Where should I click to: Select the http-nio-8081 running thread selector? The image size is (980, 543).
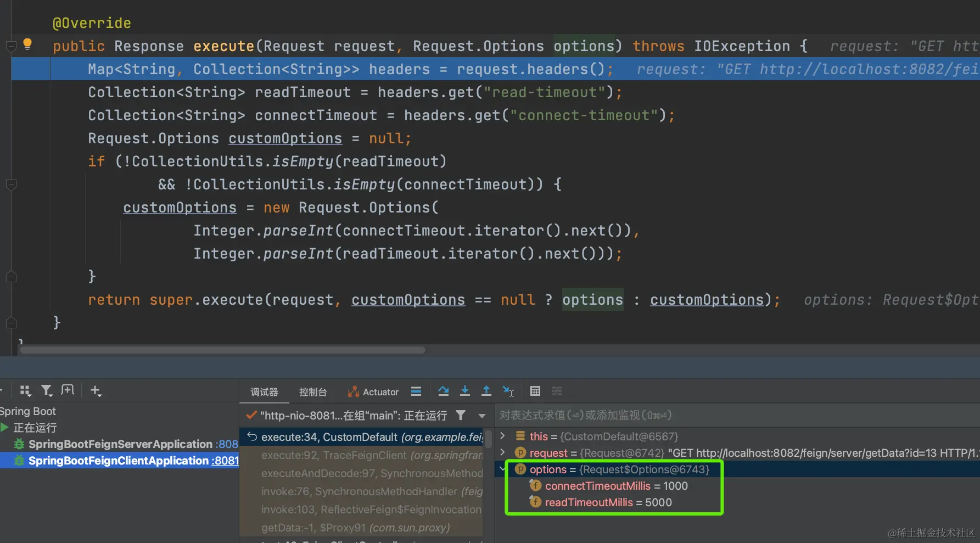354,416
